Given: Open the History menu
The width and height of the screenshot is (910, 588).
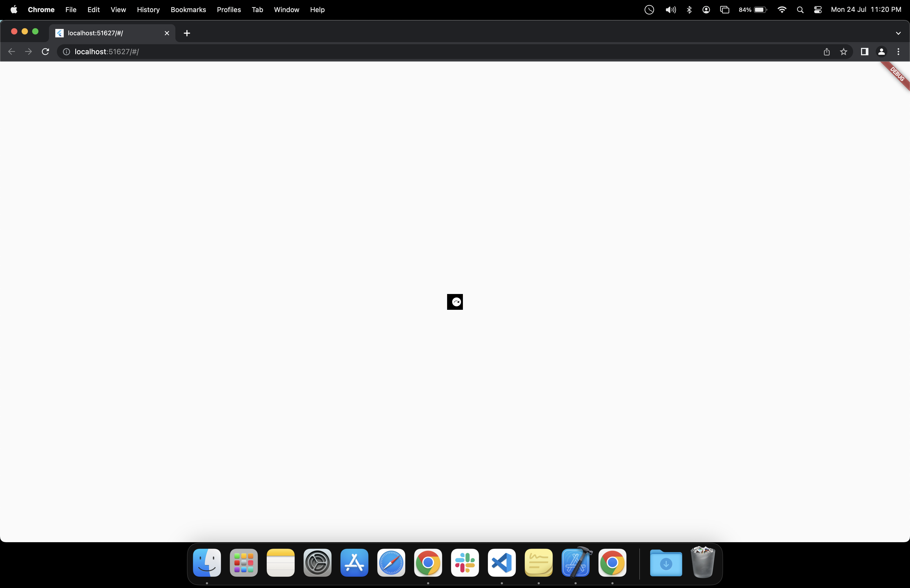Looking at the screenshot, I should 148,9.
